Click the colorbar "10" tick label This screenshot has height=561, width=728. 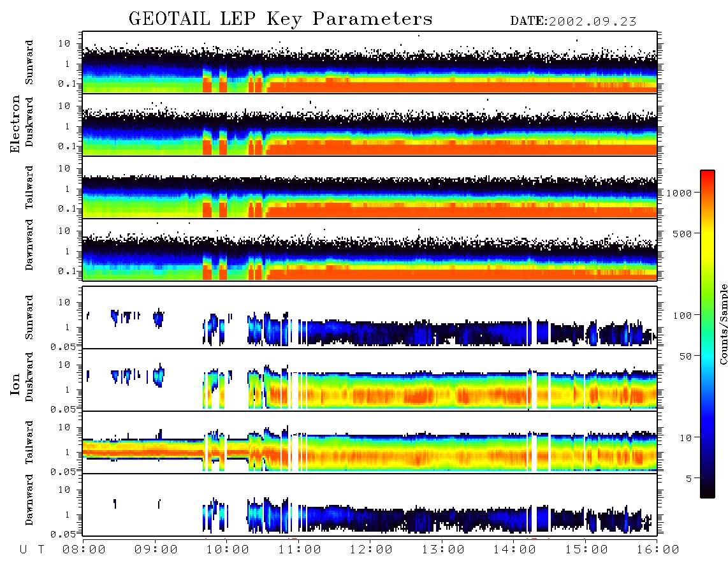(685, 437)
